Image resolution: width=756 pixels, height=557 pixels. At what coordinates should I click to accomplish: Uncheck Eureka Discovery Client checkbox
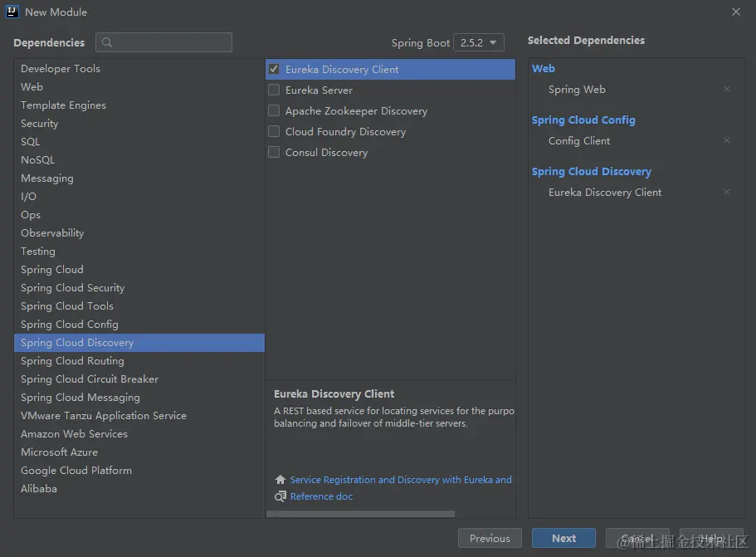point(274,69)
